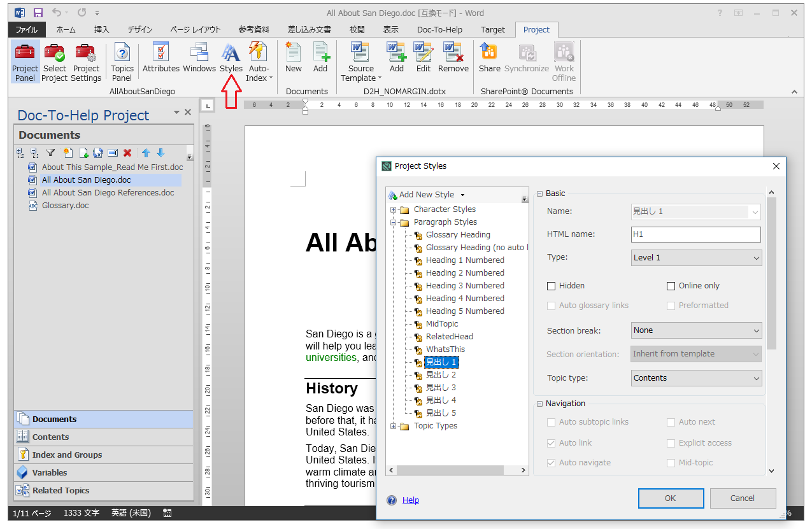The height and width of the screenshot is (529, 812).
Task: Click New in the Documents group
Action: click(x=294, y=58)
